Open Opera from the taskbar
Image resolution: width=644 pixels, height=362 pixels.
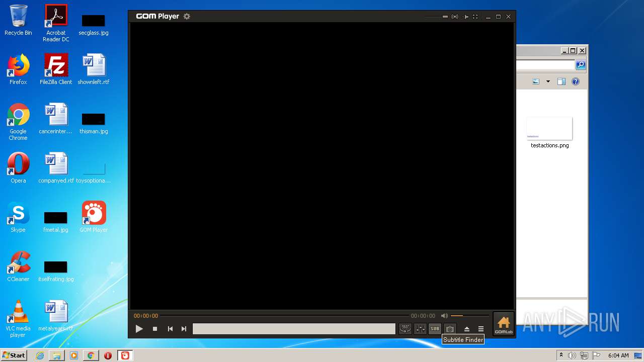108,355
